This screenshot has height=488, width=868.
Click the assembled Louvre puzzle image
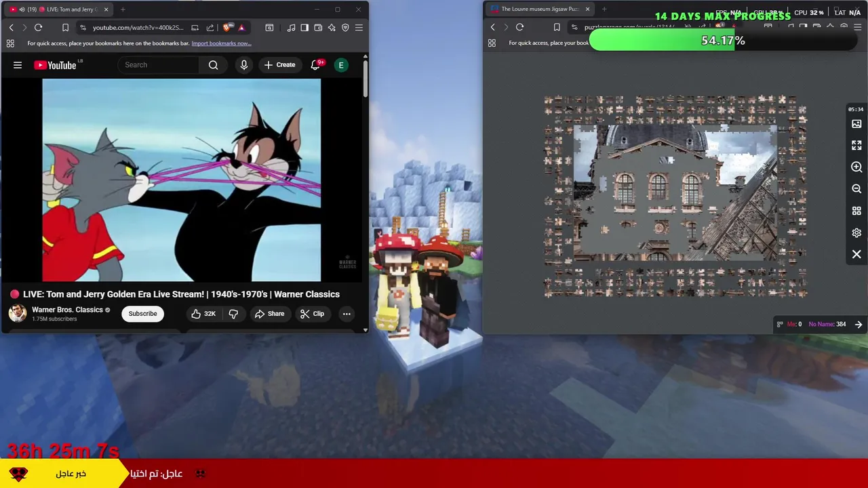(675, 193)
